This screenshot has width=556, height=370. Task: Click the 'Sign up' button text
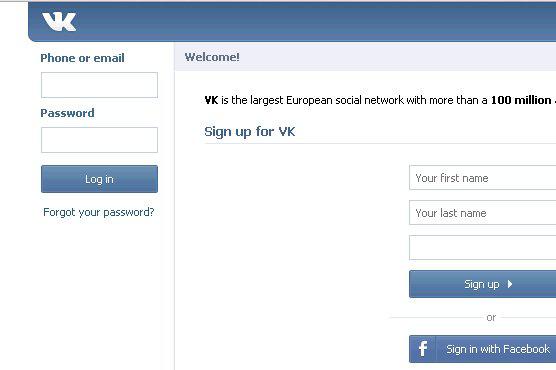(482, 285)
